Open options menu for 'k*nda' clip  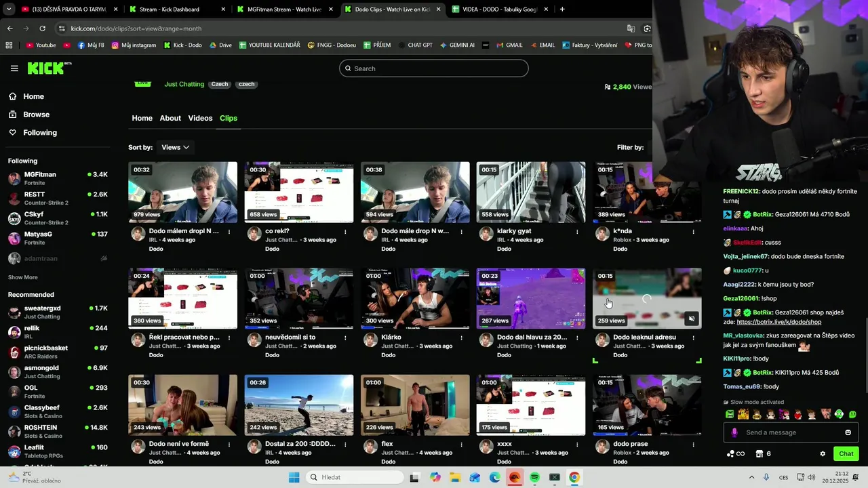pos(693,232)
